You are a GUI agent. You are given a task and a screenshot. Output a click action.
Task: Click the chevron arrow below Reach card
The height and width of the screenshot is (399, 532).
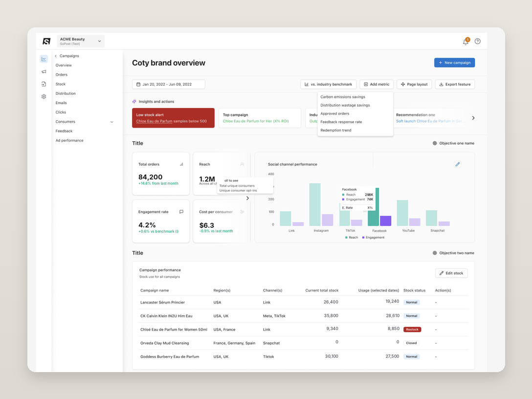click(248, 198)
